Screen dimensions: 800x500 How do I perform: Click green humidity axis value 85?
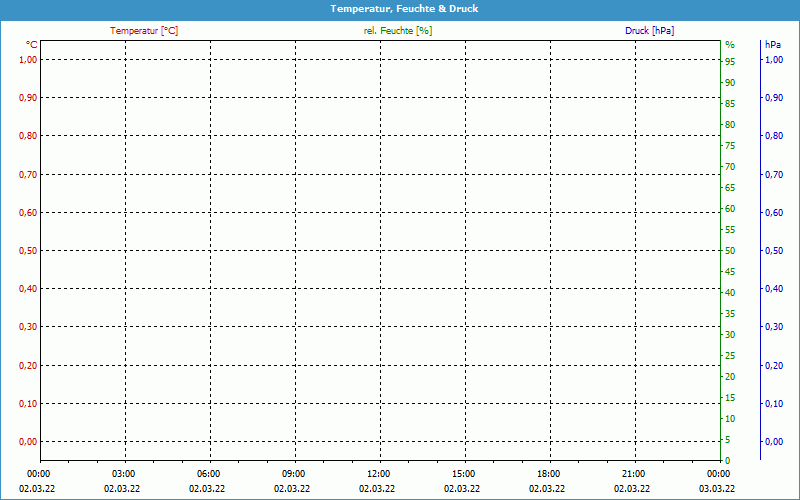click(x=730, y=104)
